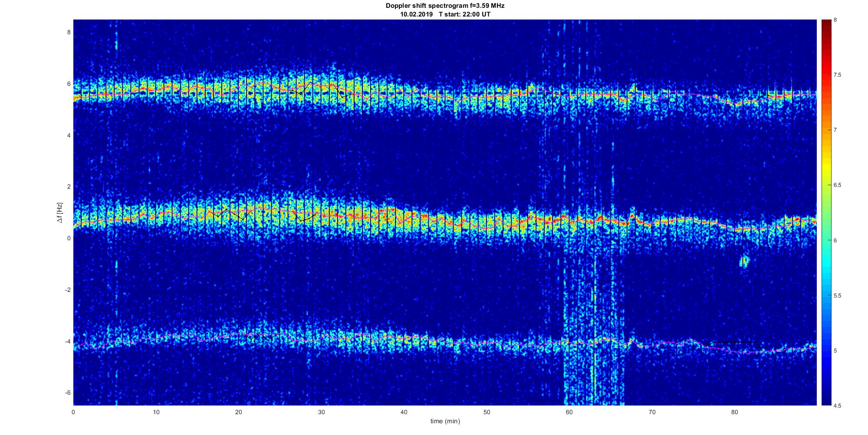Click the y-axis tick label 6
The height and width of the screenshot is (435, 868).
68,84
